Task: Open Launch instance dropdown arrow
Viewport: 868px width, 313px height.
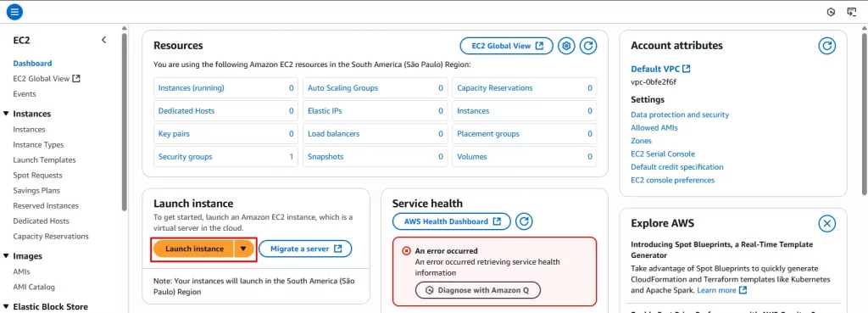Action: pyautogui.click(x=243, y=249)
